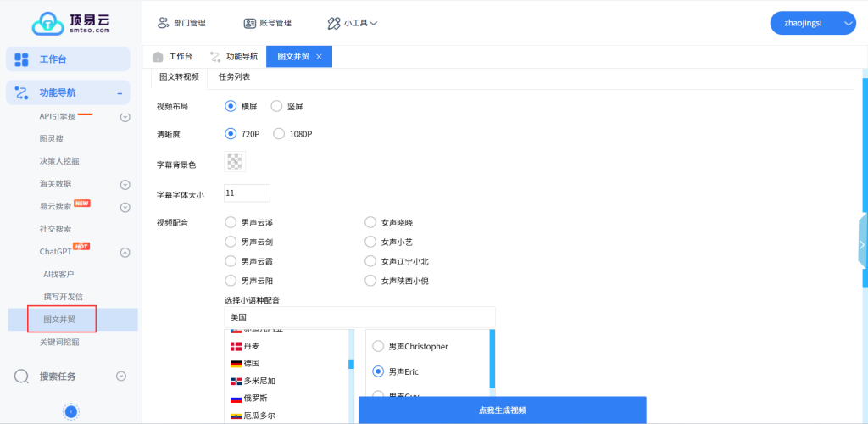Viewport: 868px width, 424px height.
Task: Click the 点我生成视频 button
Action: pos(502,410)
